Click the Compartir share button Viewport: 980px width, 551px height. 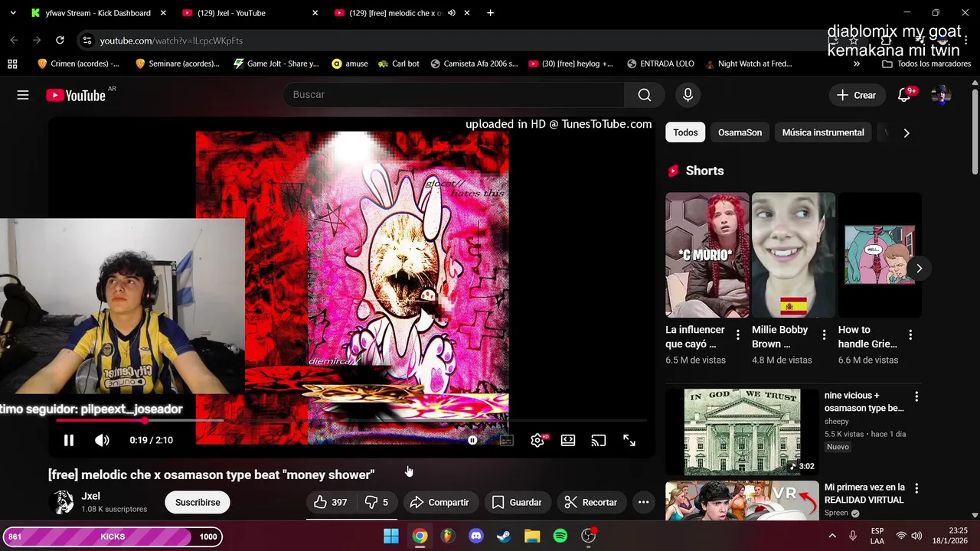coord(439,502)
